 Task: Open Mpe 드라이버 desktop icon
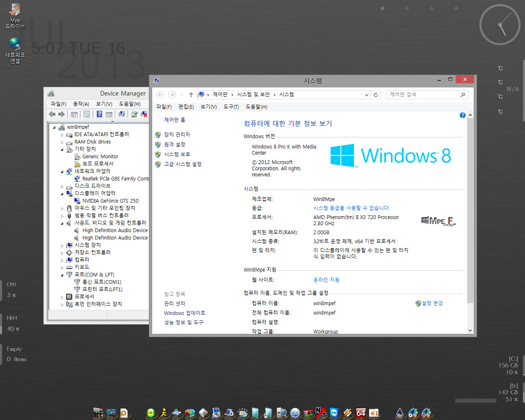click(15, 16)
